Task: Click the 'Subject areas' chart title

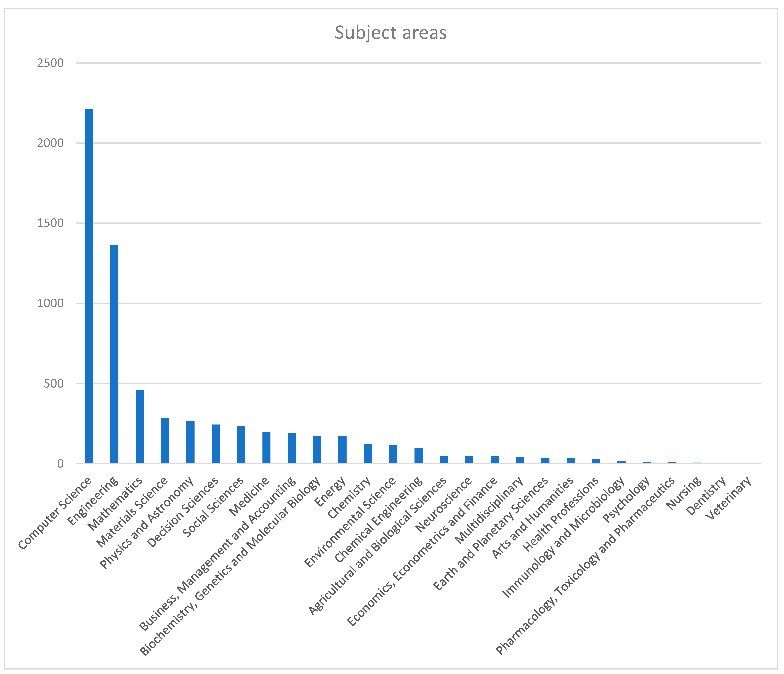Action: 390,33
